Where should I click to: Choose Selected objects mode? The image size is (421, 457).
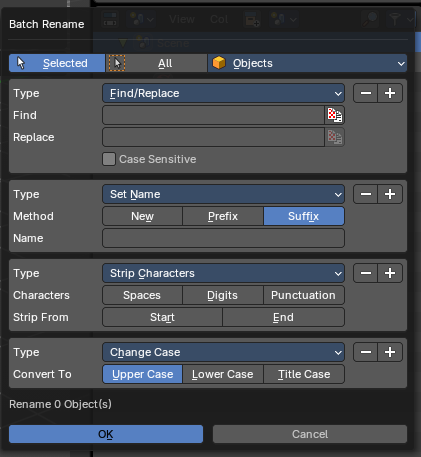coord(57,63)
